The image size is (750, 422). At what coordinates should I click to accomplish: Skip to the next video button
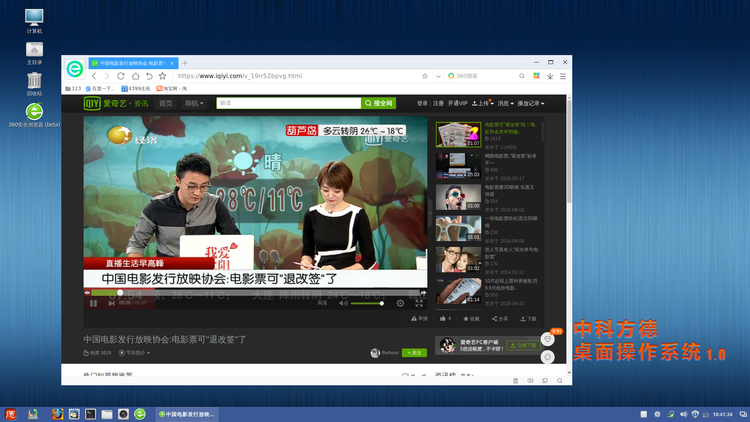(111, 303)
